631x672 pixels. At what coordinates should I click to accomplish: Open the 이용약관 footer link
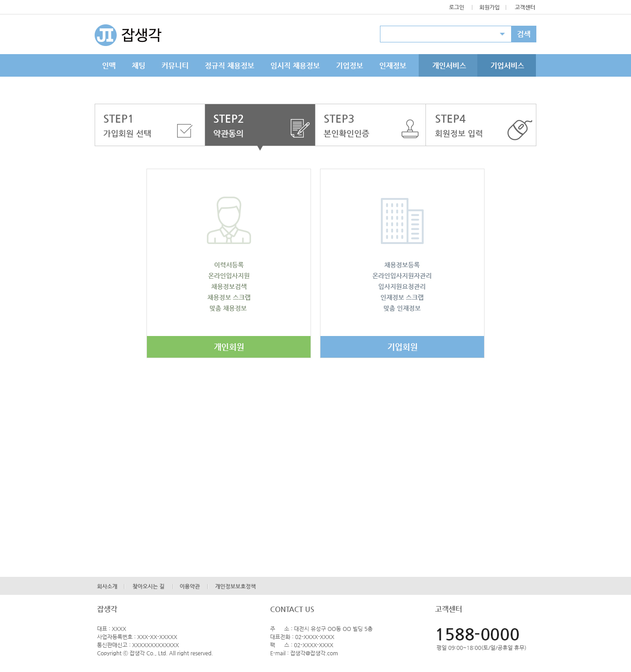pos(190,586)
